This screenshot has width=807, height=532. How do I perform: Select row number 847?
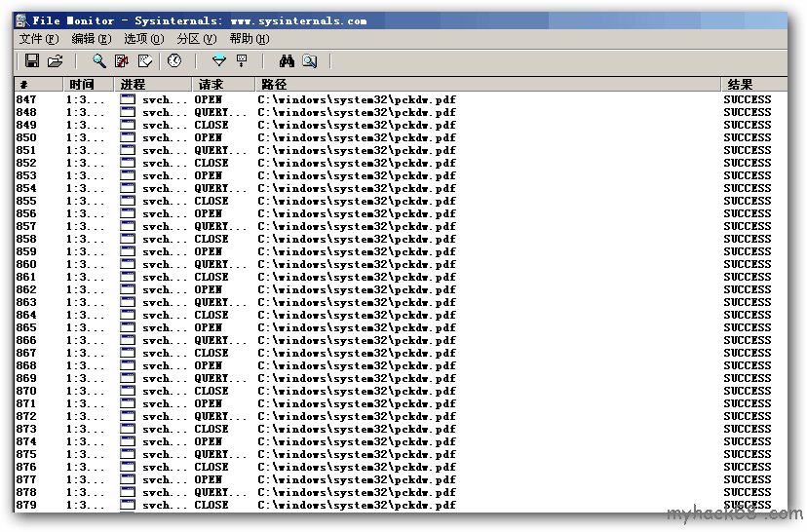(26, 99)
